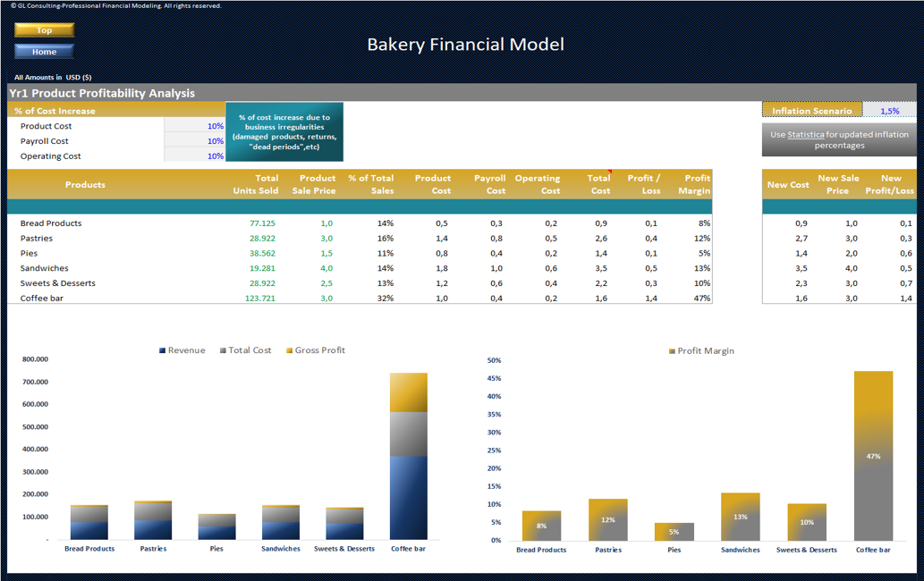Click the blue Home button
The height and width of the screenshot is (581, 924).
(x=44, y=52)
